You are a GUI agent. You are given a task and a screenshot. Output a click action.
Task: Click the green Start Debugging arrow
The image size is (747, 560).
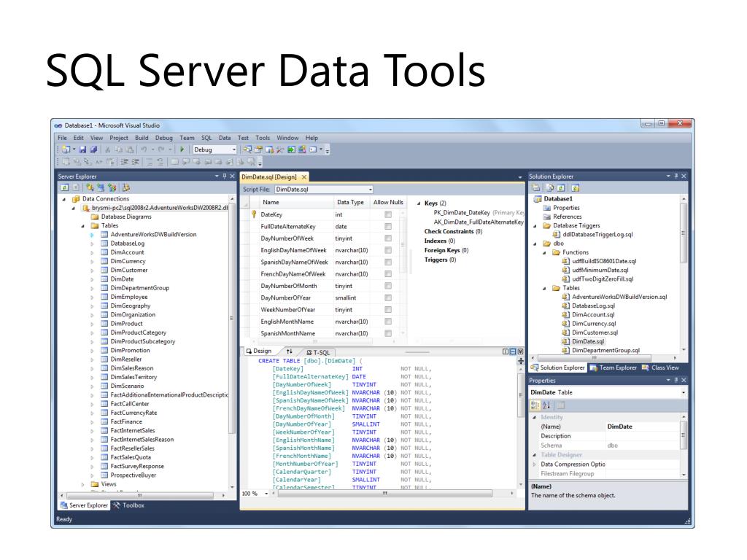pos(182,149)
